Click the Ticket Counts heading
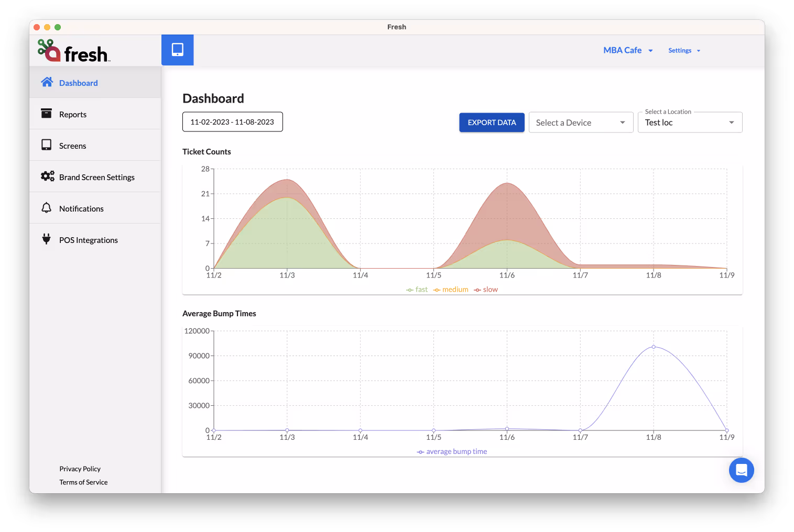Image resolution: width=794 pixels, height=532 pixels. [206, 152]
